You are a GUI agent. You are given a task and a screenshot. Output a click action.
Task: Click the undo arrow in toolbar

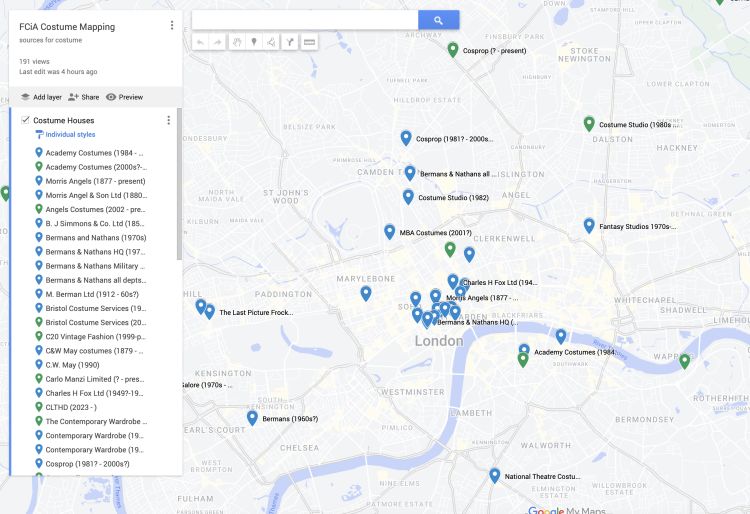pos(200,42)
